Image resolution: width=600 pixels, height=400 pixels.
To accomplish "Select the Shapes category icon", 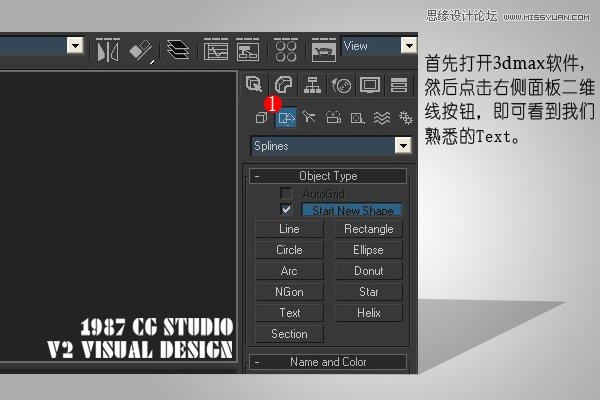I will pyautogui.click(x=286, y=118).
